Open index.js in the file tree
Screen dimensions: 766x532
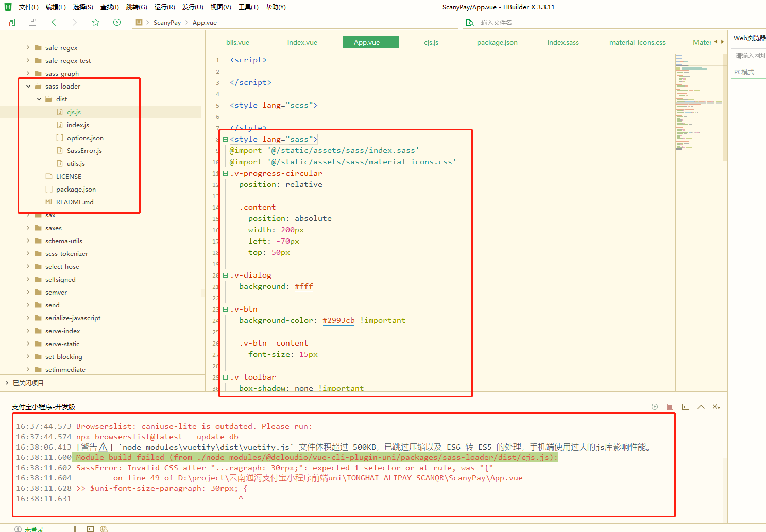tap(78, 125)
